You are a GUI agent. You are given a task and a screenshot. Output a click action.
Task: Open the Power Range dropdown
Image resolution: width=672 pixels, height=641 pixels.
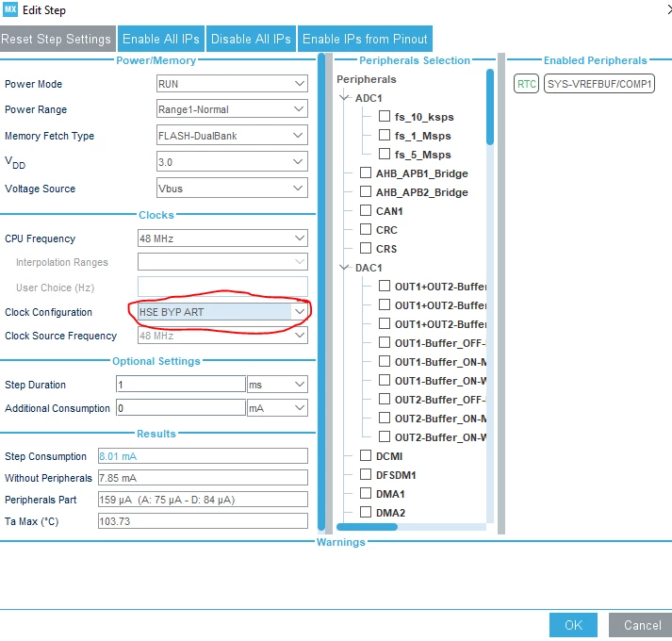coord(232,109)
